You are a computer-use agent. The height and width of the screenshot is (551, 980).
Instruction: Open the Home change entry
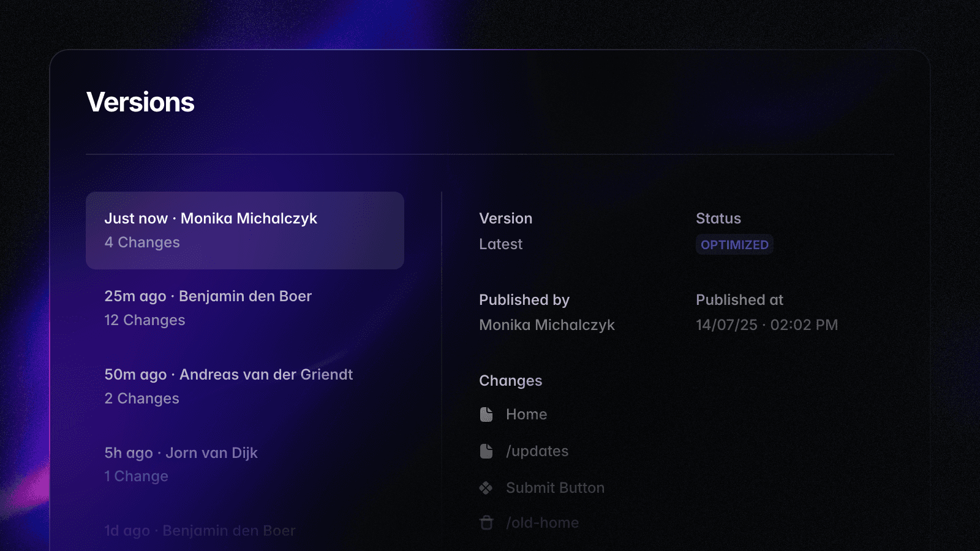point(526,414)
